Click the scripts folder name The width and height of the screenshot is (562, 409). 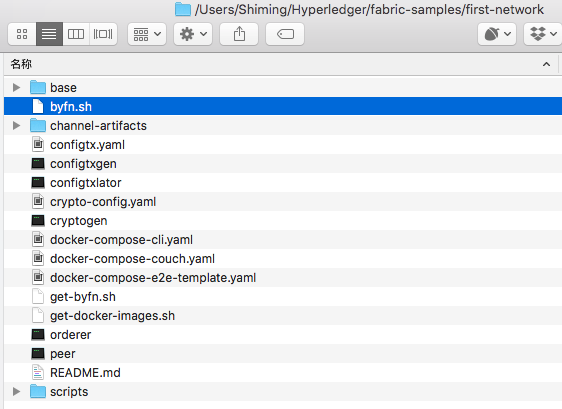69,392
